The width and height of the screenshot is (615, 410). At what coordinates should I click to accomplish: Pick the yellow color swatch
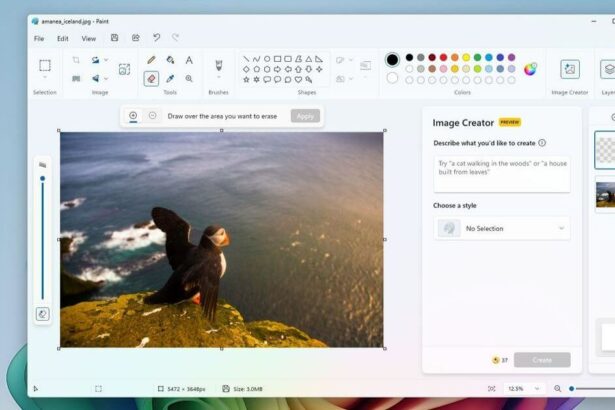(466, 57)
